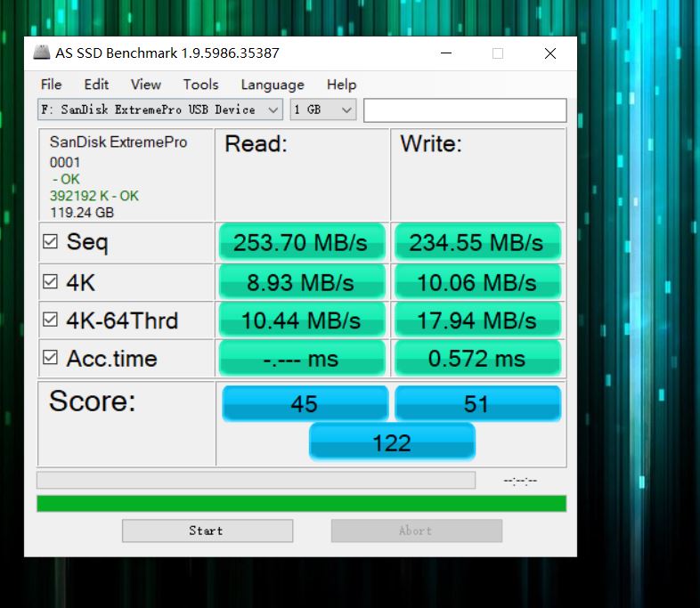Click the write score 51
The image size is (700, 608).
point(477,403)
